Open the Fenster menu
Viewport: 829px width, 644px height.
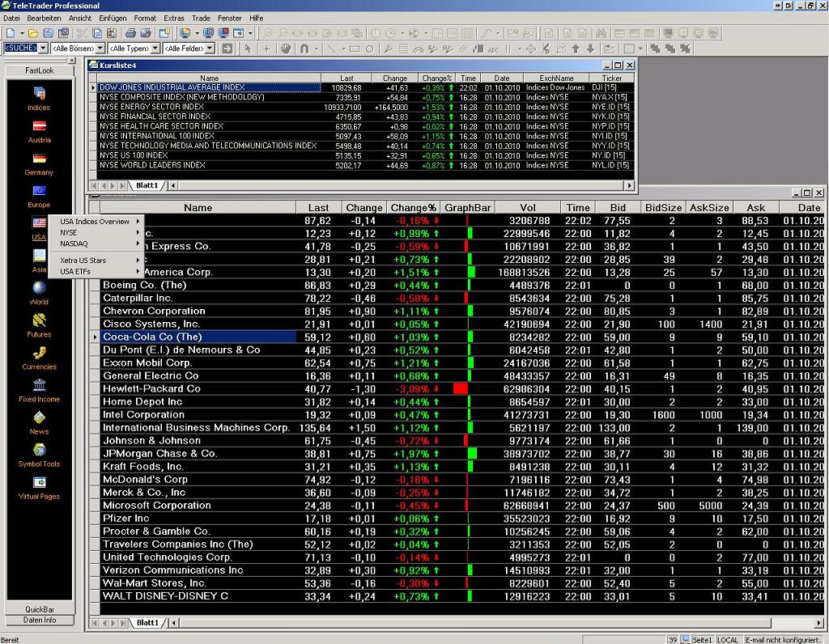point(229,18)
